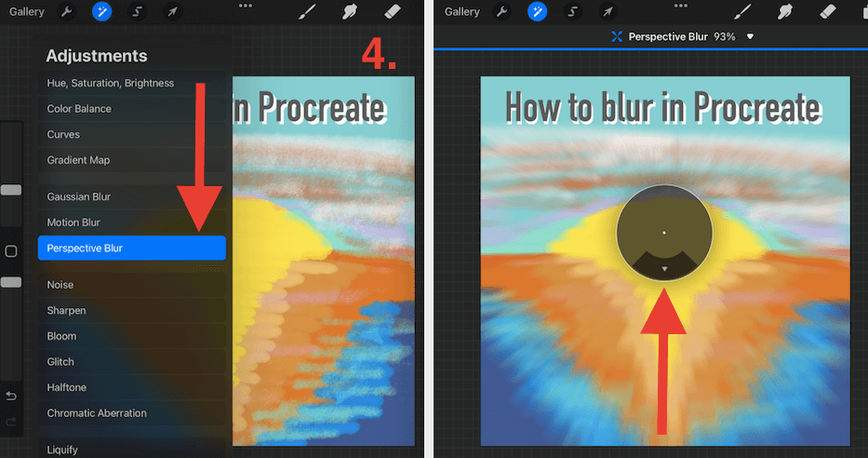Click the perspective blur focal point disc
The height and width of the screenshot is (458, 868).
(664, 233)
